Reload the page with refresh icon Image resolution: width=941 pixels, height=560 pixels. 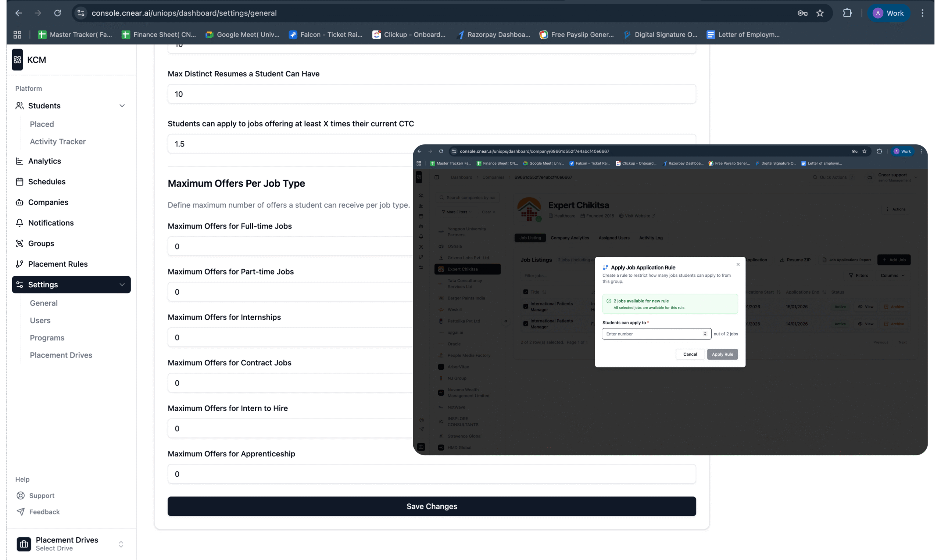tap(57, 13)
